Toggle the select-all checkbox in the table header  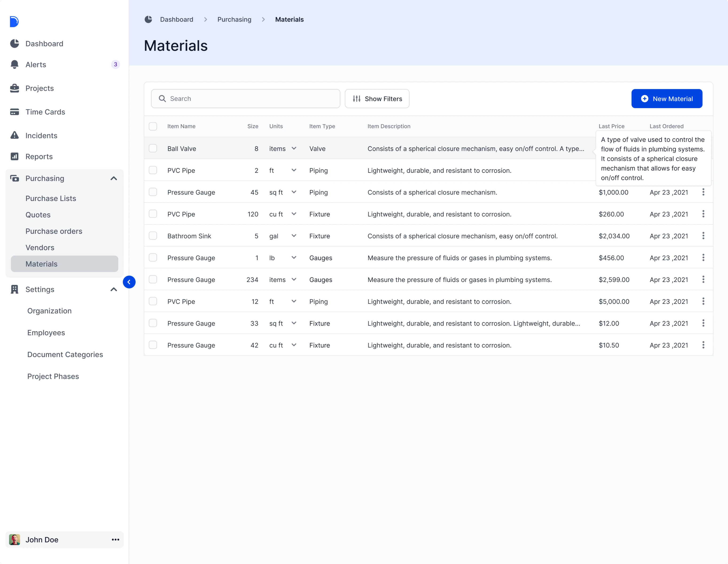pyautogui.click(x=153, y=126)
